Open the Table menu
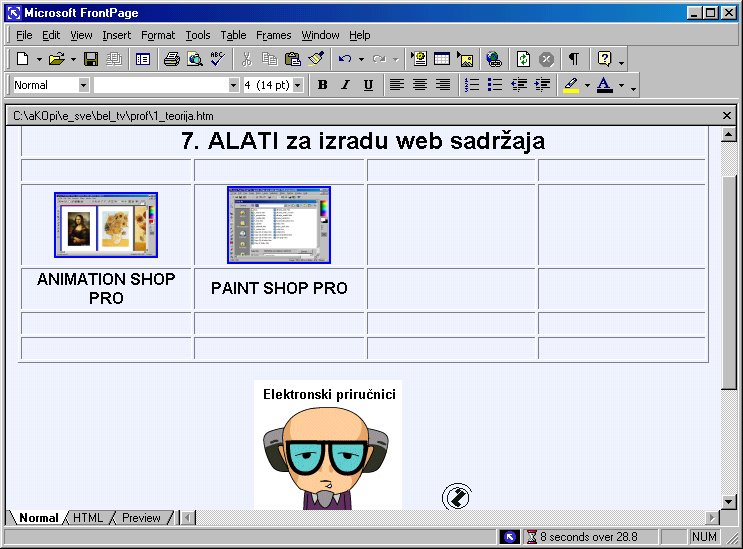The height and width of the screenshot is (549, 743). (x=233, y=35)
